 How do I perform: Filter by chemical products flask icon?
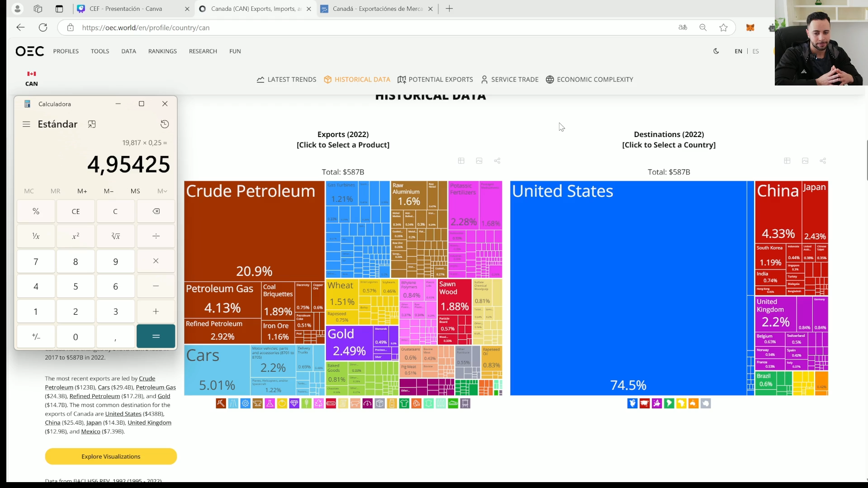coord(270,403)
